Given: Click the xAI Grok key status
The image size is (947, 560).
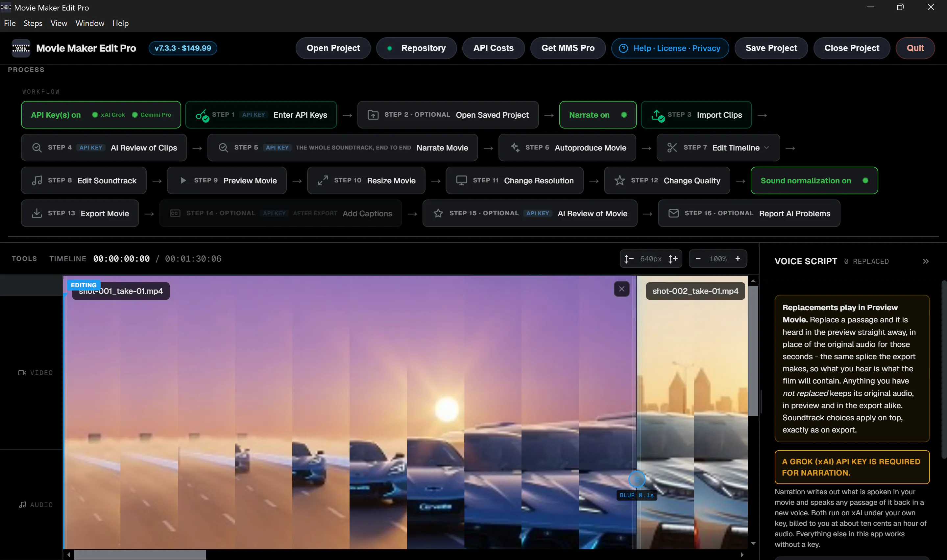Looking at the screenshot, I should [109, 115].
